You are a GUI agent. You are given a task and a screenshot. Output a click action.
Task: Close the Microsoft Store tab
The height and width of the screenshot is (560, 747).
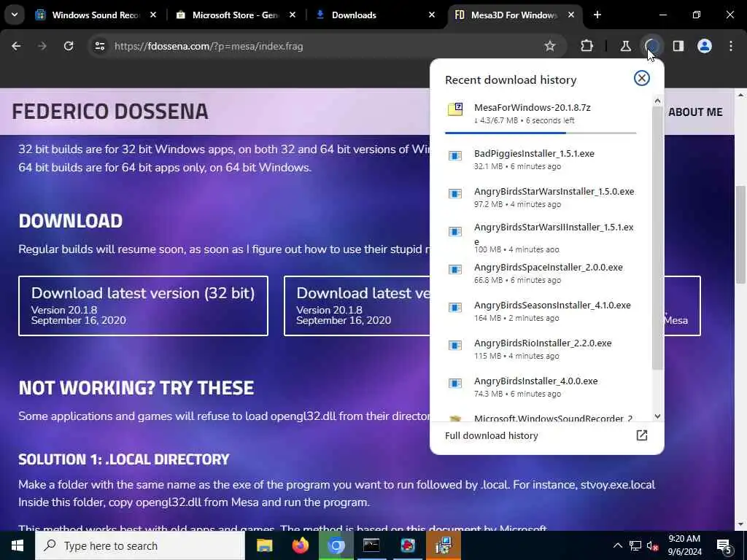293,15
